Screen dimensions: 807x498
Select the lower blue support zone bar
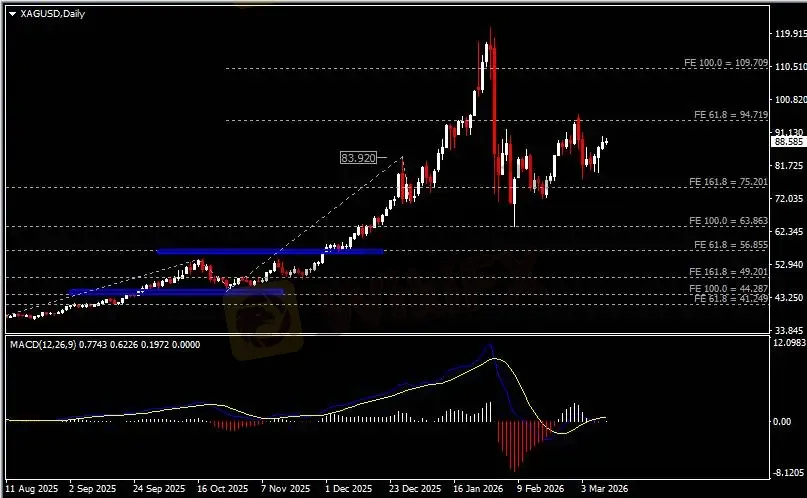coord(175,292)
